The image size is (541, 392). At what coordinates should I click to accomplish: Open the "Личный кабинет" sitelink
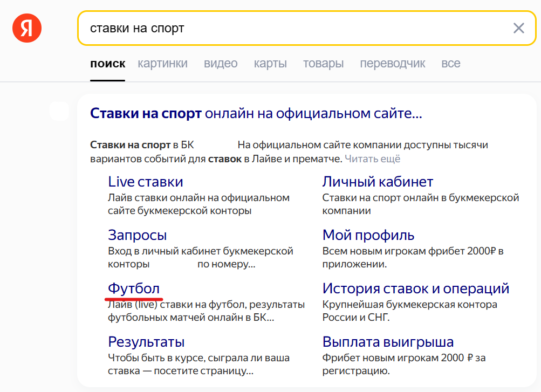point(378,182)
